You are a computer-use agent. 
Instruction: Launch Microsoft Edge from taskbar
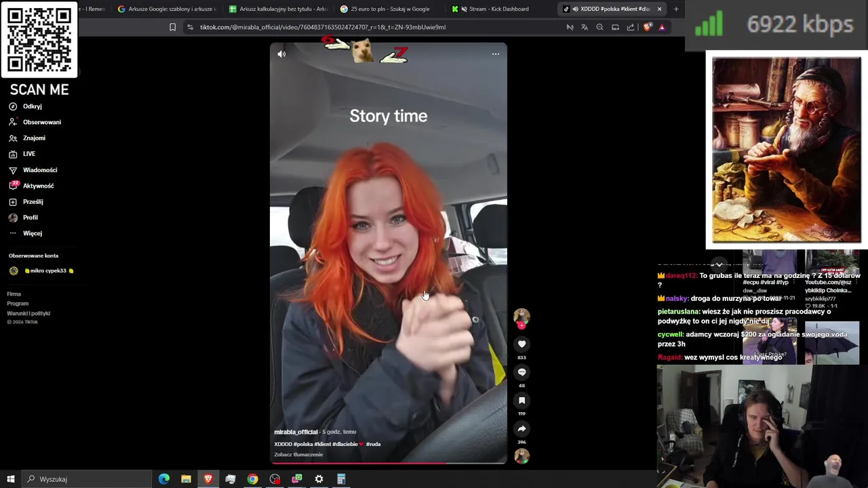click(164, 479)
